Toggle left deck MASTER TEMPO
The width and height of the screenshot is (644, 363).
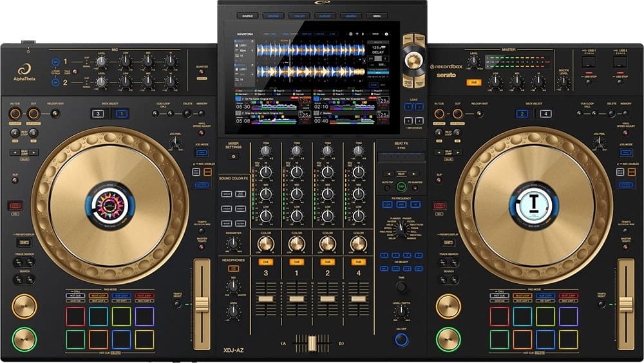coord(201,247)
